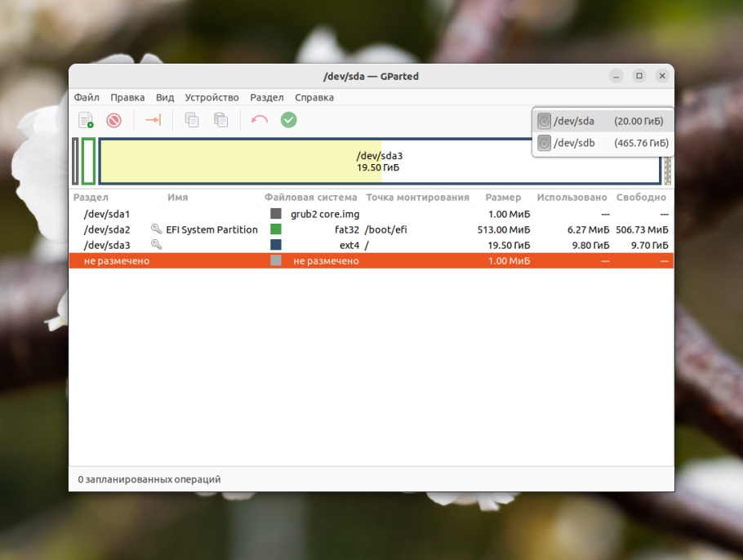Select /dev/sdb 465.76 ГиБ device
This screenshot has width=743, height=560.
click(603, 143)
